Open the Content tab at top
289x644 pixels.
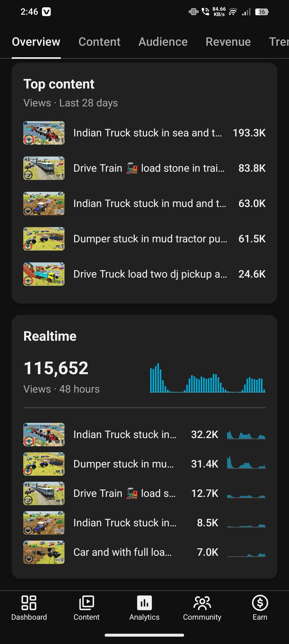99,42
